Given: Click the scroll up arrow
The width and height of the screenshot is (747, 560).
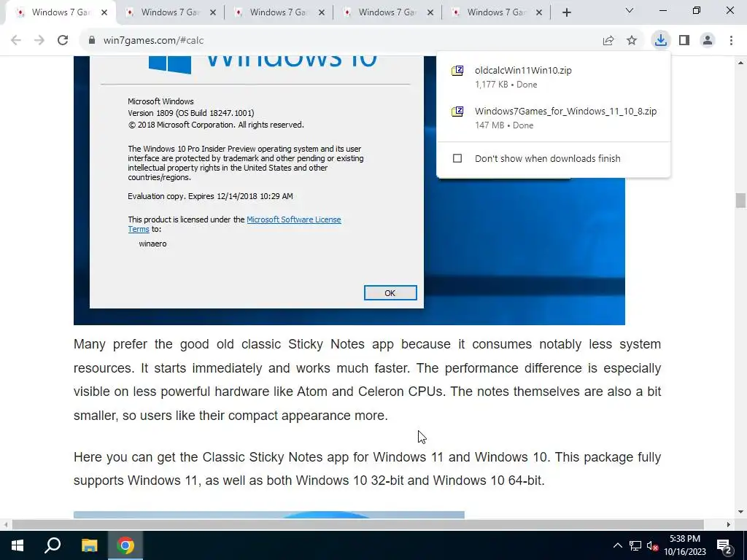Looking at the screenshot, I should point(740,63).
